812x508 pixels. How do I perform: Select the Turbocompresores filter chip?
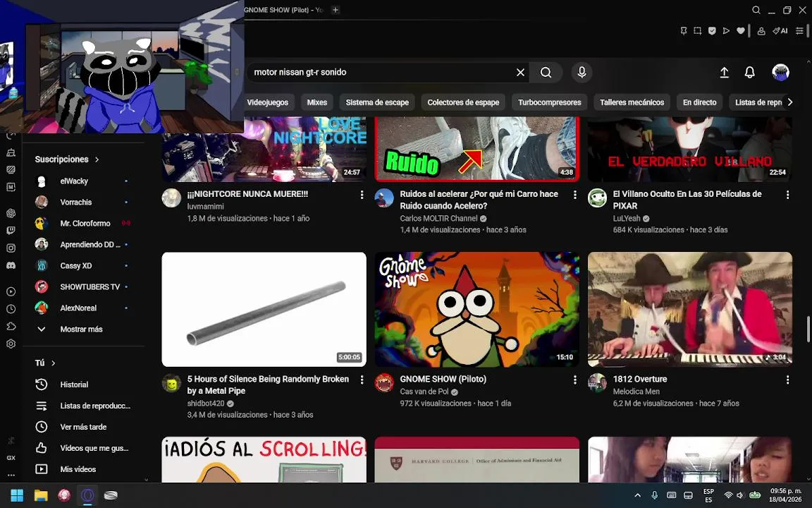(x=550, y=102)
